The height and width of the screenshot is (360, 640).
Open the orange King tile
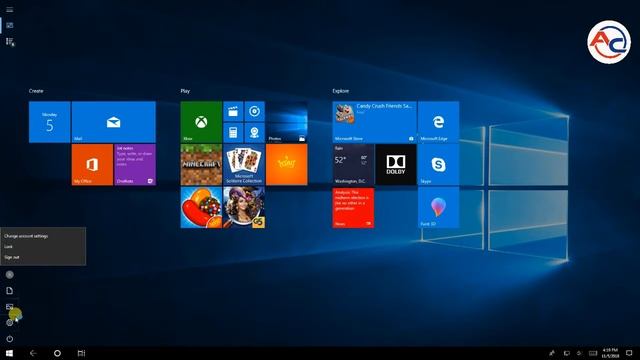pos(287,164)
